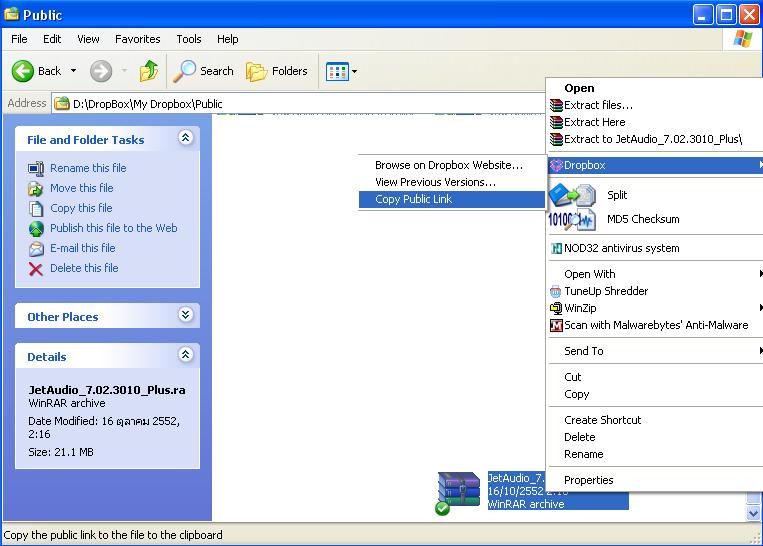763x546 pixels.
Task: Click the TuneUp Shredder icon
Action: 556,291
